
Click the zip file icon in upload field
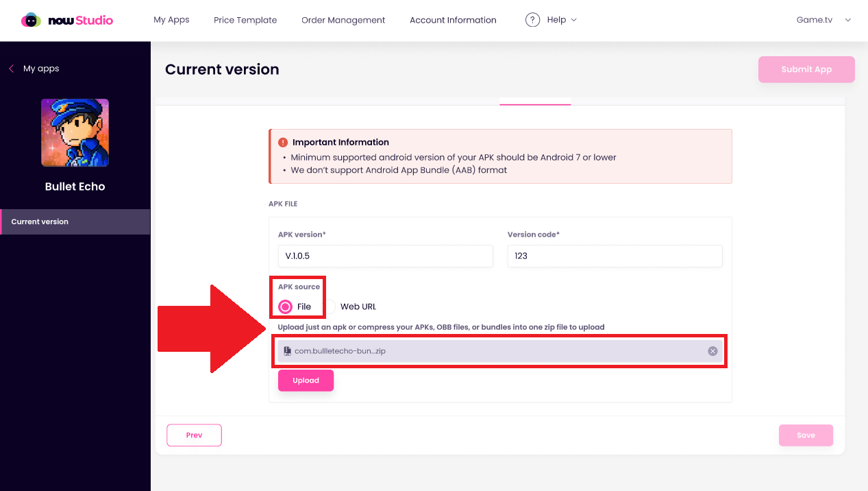288,351
